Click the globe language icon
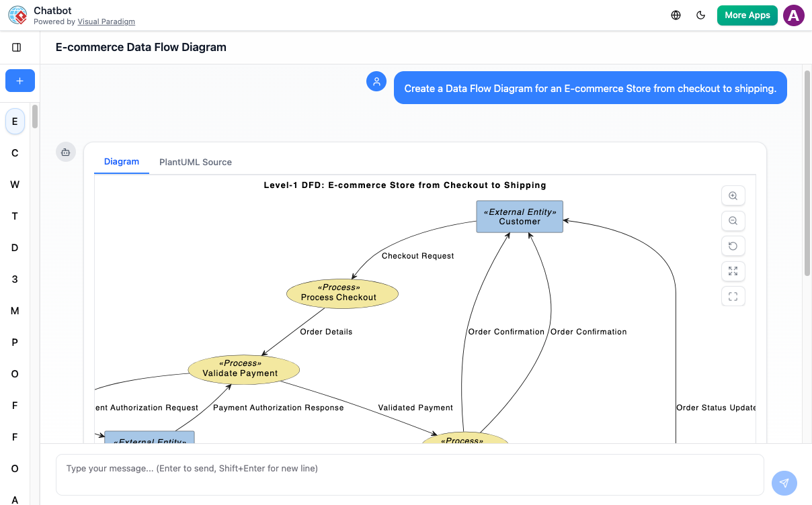Screen dimensions: 812x505 click(676, 15)
